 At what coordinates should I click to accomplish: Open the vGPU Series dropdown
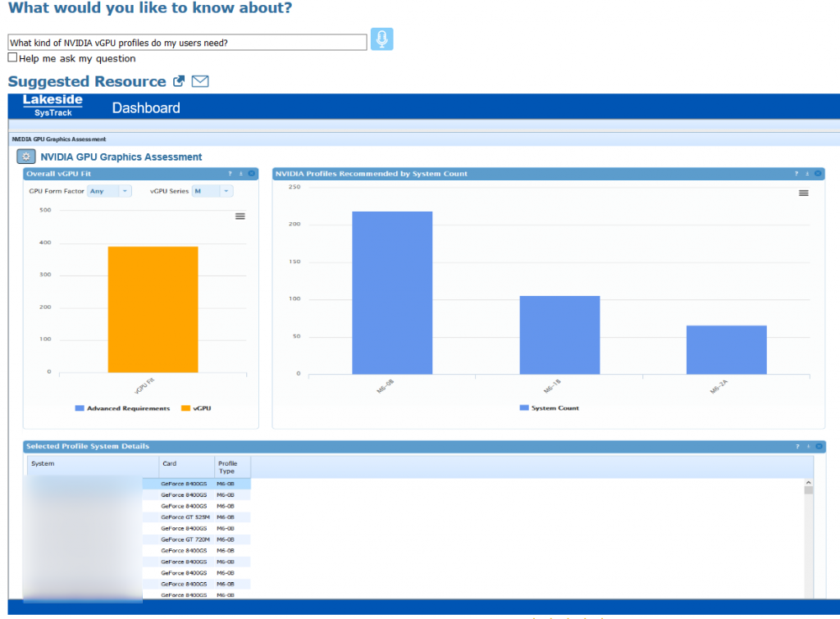coord(212,191)
